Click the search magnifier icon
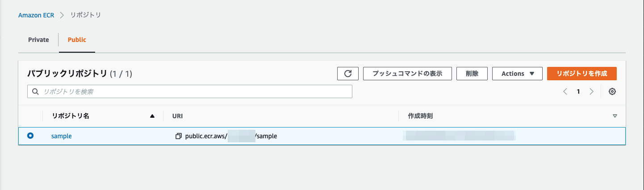Viewport: 644px width, 190px height. click(x=35, y=91)
